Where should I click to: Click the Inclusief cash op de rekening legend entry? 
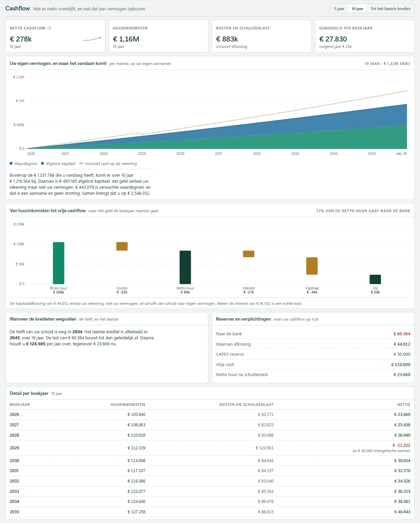pyautogui.click(x=108, y=164)
